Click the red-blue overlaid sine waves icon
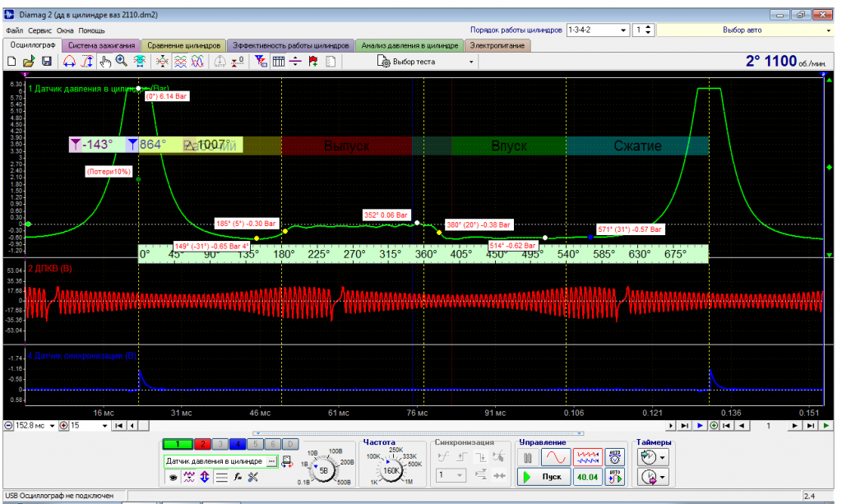 (197, 62)
